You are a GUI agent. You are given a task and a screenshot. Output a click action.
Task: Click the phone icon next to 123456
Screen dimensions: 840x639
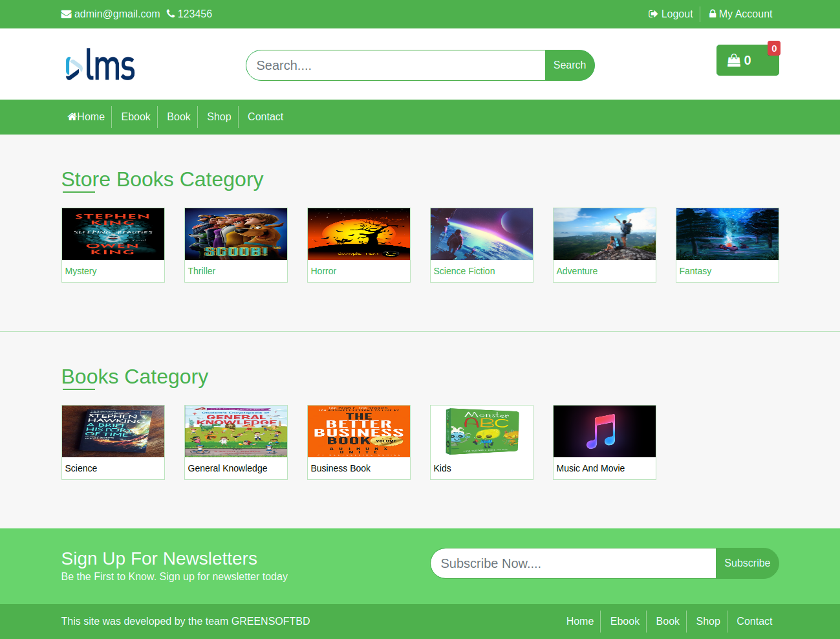(169, 14)
